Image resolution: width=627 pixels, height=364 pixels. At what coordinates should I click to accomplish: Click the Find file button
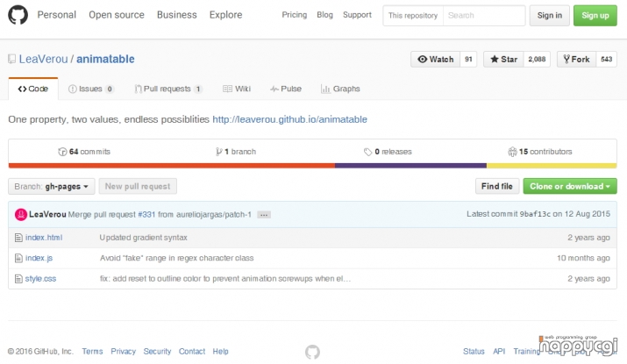tap(497, 187)
